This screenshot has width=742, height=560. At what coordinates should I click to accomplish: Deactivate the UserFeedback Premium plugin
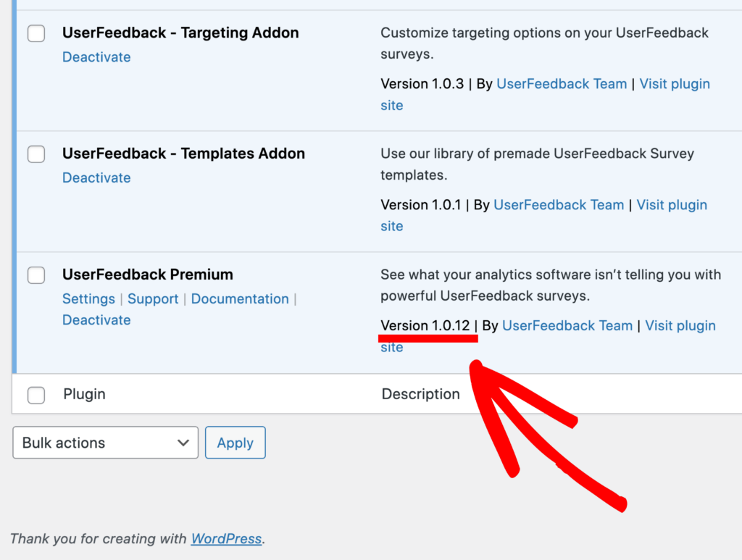click(96, 319)
